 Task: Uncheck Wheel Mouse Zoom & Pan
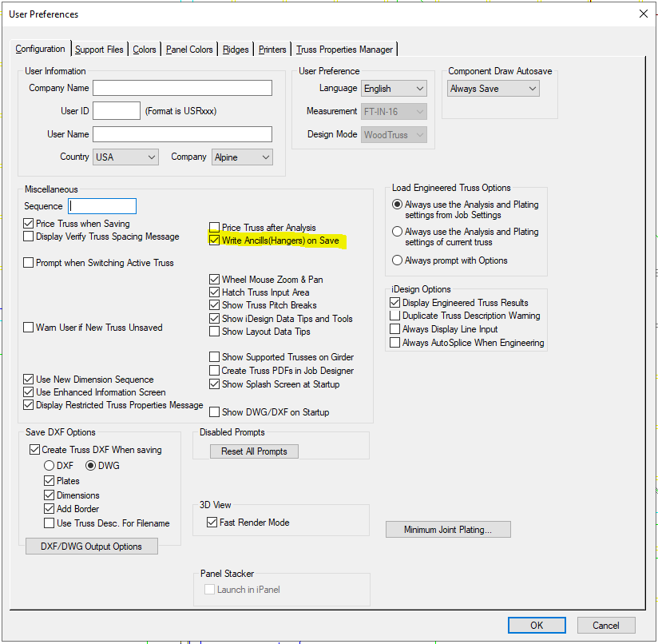(x=214, y=279)
